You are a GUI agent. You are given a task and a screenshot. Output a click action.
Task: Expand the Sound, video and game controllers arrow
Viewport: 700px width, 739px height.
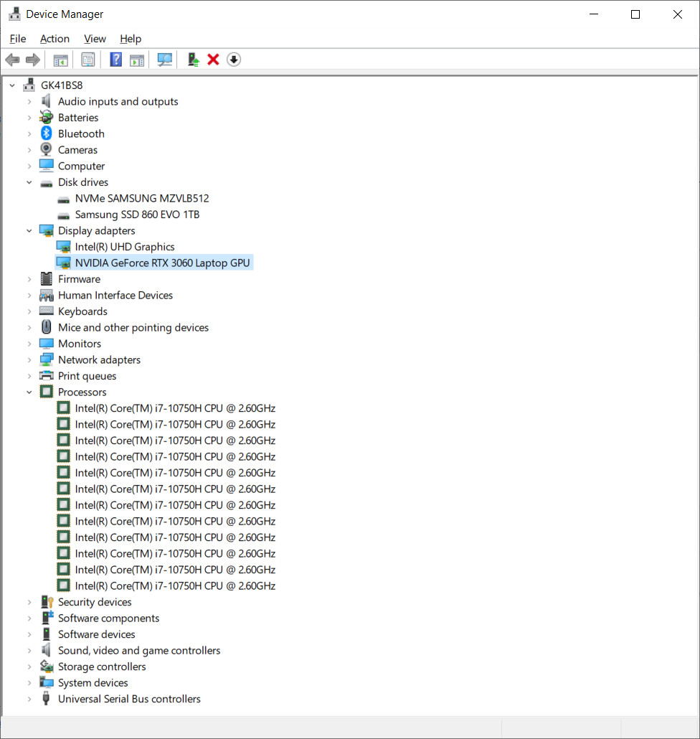[x=29, y=651]
